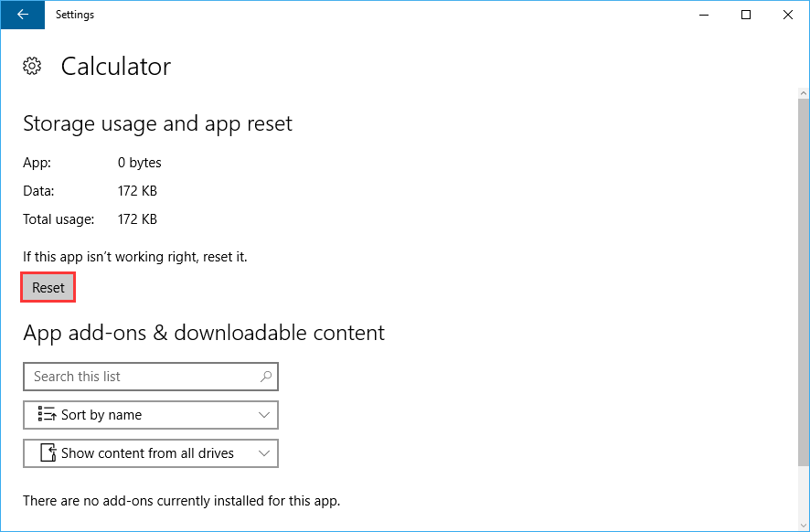This screenshot has width=810, height=532.
Task: Click the Total usage 172 KB value
Action: coord(137,219)
